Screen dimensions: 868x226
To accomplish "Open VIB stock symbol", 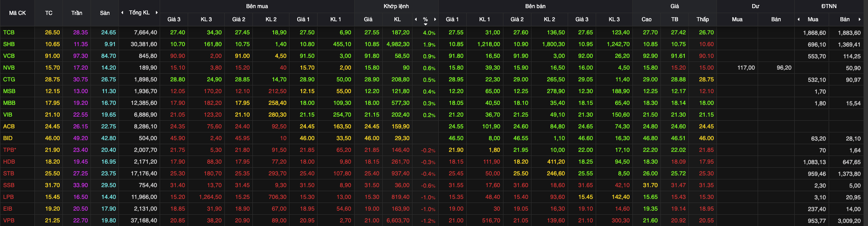I will pos(8,115).
